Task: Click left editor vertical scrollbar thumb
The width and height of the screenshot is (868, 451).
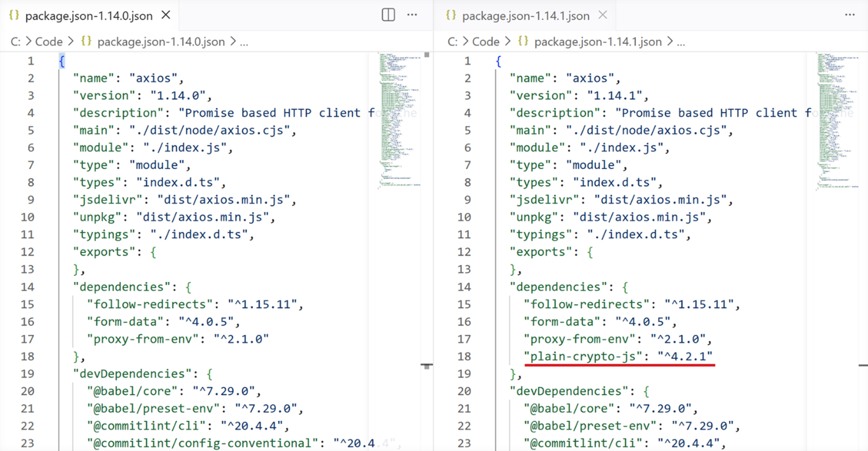Action: (427, 55)
